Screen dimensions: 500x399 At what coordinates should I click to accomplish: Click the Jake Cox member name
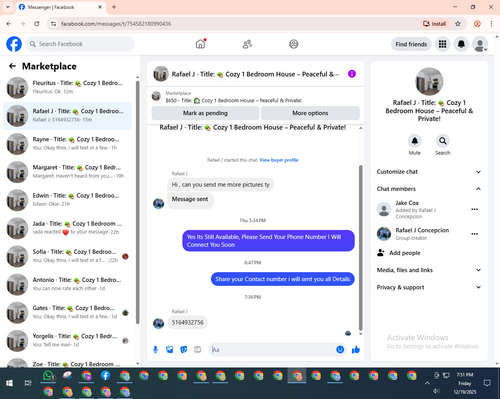pos(407,203)
